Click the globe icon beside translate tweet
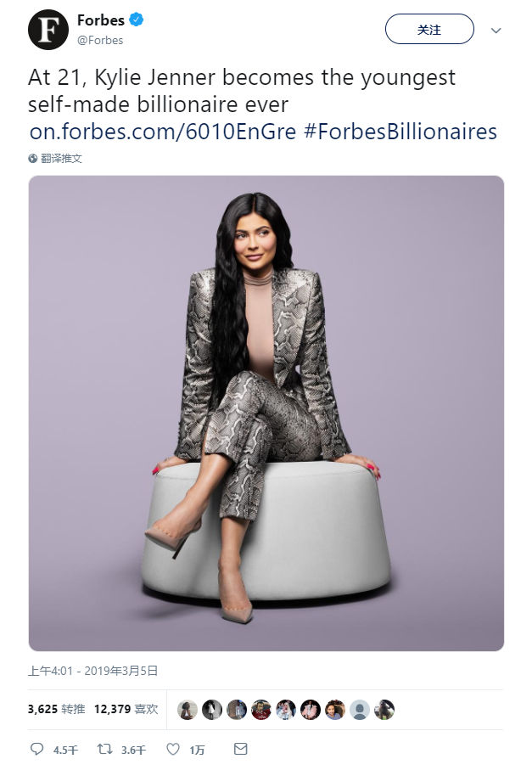532x776 pixels. pos(32,159)
